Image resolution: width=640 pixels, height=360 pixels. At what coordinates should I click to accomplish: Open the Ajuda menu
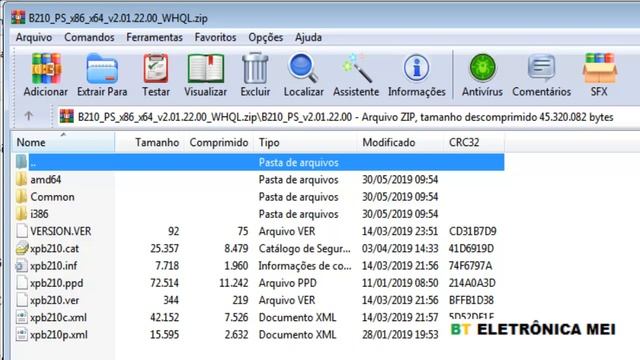tap(308, 38)
